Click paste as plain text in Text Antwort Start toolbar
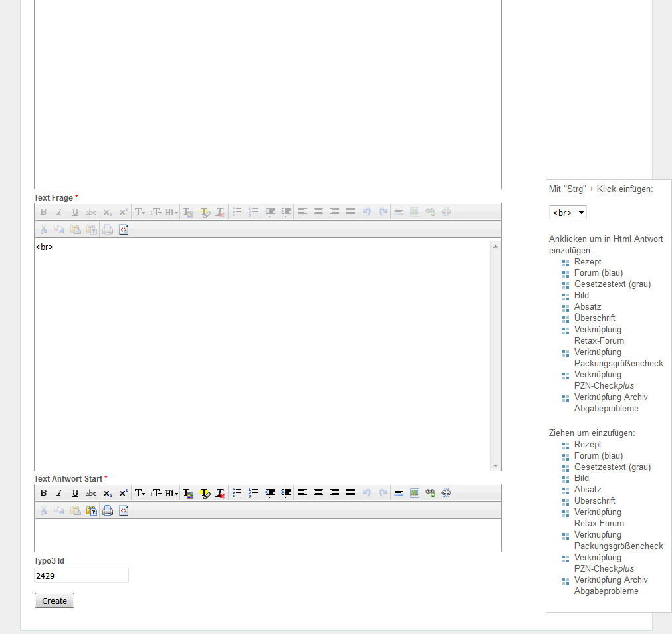672x634 pixels. [91, 511]
